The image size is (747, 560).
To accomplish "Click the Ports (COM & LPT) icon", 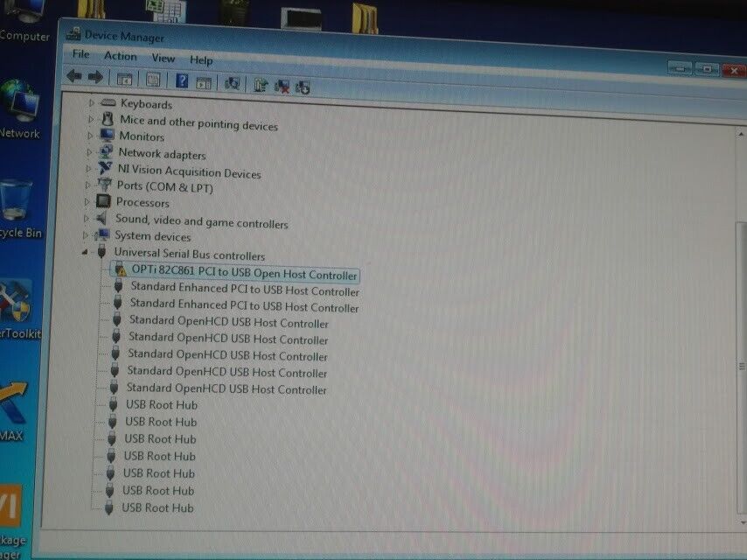I will (104, 184).
